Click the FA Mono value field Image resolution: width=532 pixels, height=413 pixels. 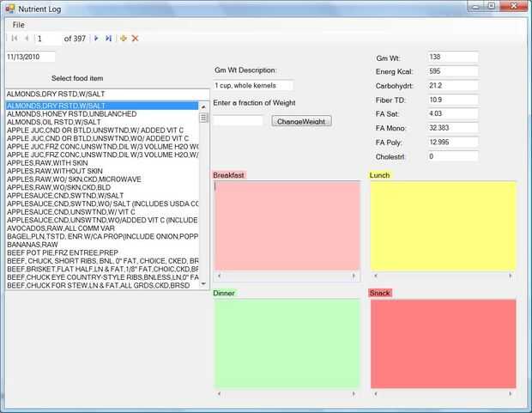[x=453, y=128]
